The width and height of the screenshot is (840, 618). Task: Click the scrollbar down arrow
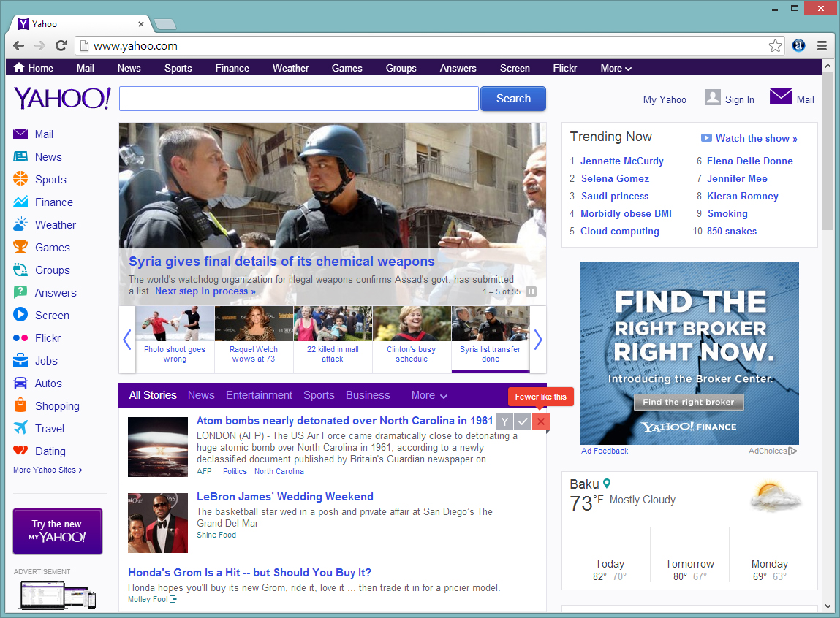(828, 607)
